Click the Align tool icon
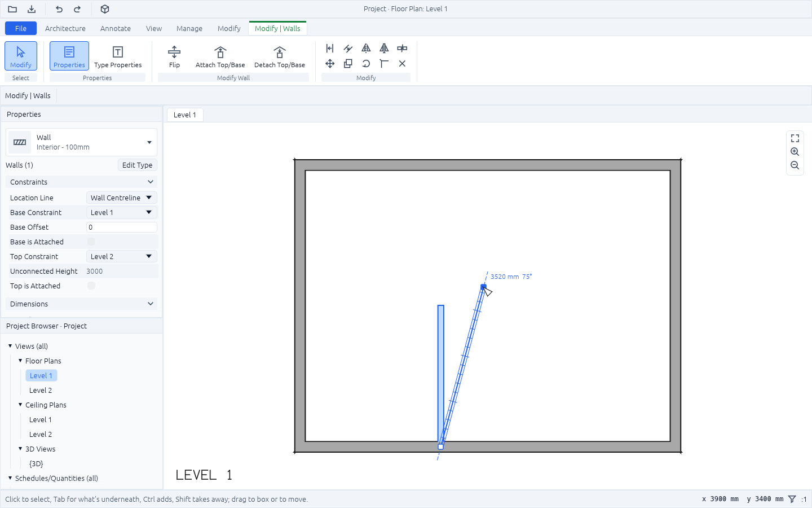This screenshot has height=508, width=812. point(330,49)
